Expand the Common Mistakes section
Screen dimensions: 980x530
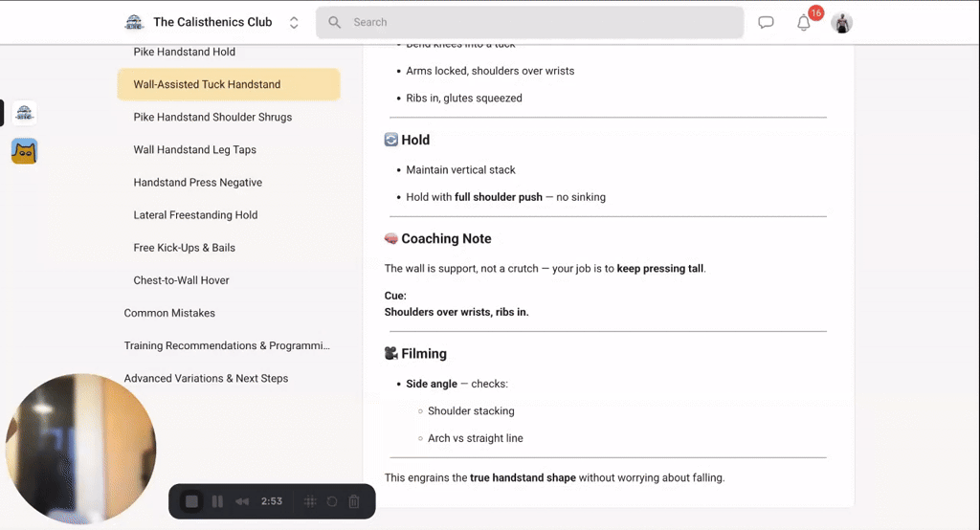(169, 313)
